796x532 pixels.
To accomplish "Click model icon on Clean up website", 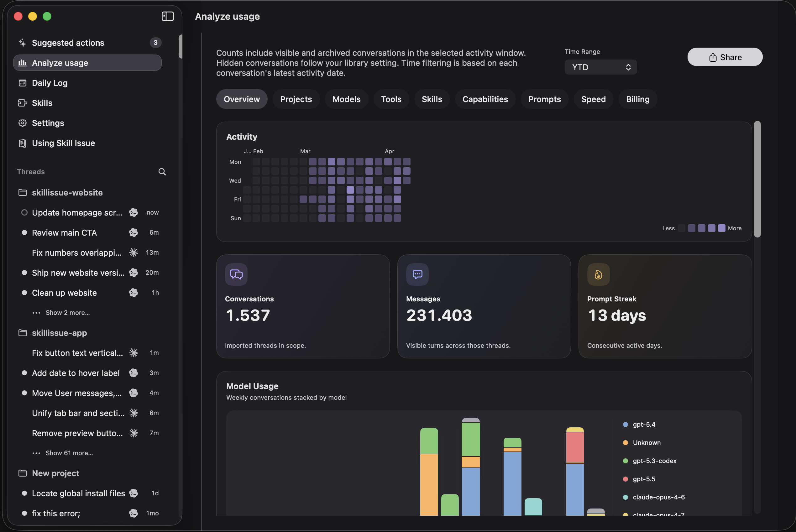I will pyautogui.click(x=133, y=292).
